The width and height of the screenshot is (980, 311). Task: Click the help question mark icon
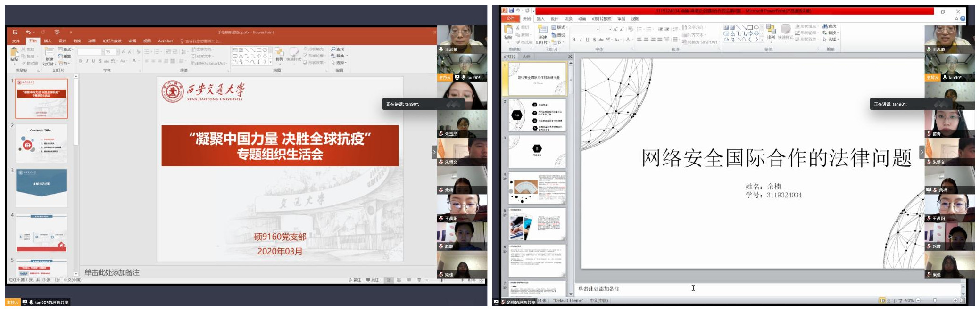pos(963,19)
